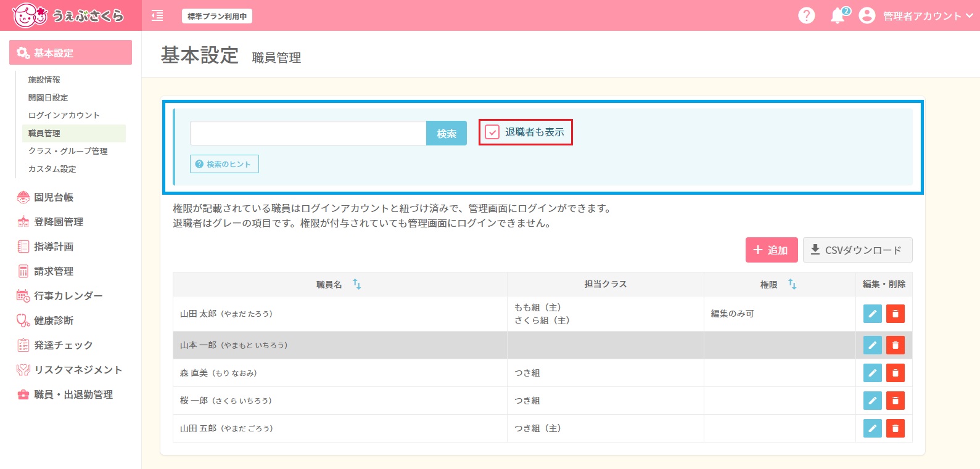
Task: Delete staff member 山本 一郎 with trash icon
Action: coord(895,345)
